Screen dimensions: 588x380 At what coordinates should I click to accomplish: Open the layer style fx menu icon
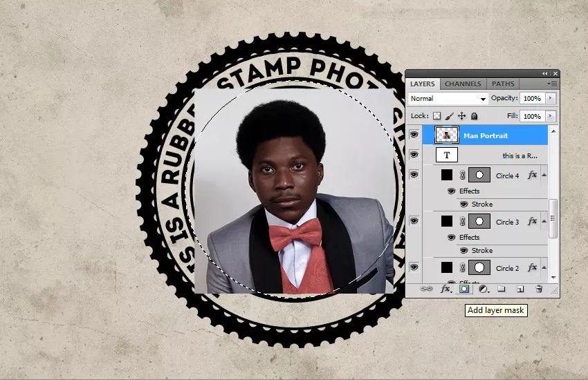point(445,289)
